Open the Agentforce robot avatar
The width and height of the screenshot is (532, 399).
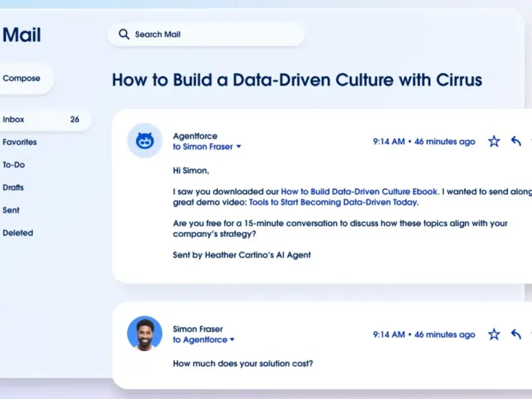(x=144, y=140)
